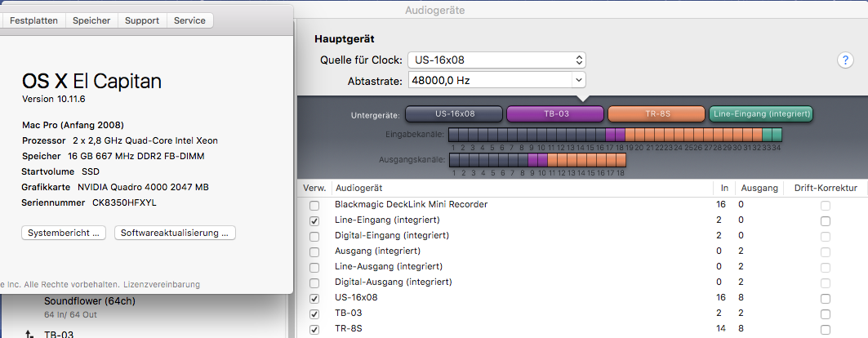868x338 pixels.
Task: Select the US-16x08 subdevice pill
Action: [x=454, y=114]
